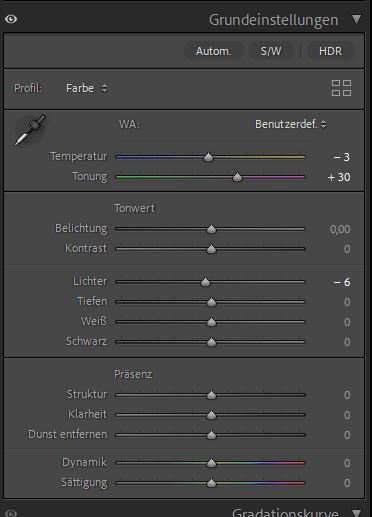
Task: Click the WA: label
Action: 129,124
